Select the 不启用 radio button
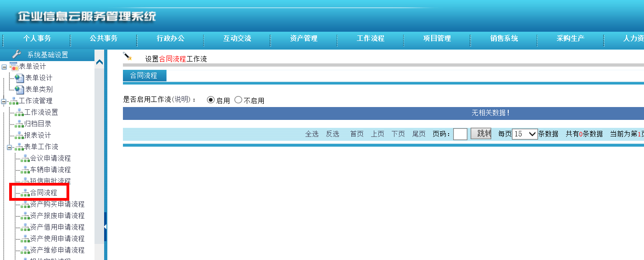The width and height of the screenshot is (644, 260). click(x=238, y=100)
